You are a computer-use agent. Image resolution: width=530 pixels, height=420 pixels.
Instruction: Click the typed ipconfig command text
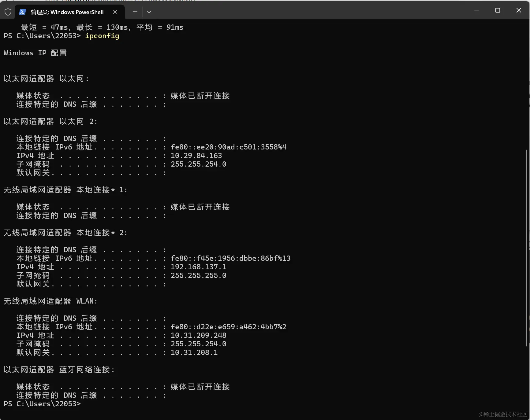(x=102, y=36)
